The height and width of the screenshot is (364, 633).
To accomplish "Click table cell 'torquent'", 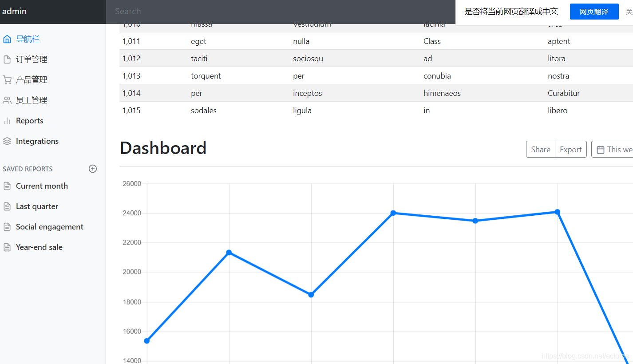I will point(206,76).
